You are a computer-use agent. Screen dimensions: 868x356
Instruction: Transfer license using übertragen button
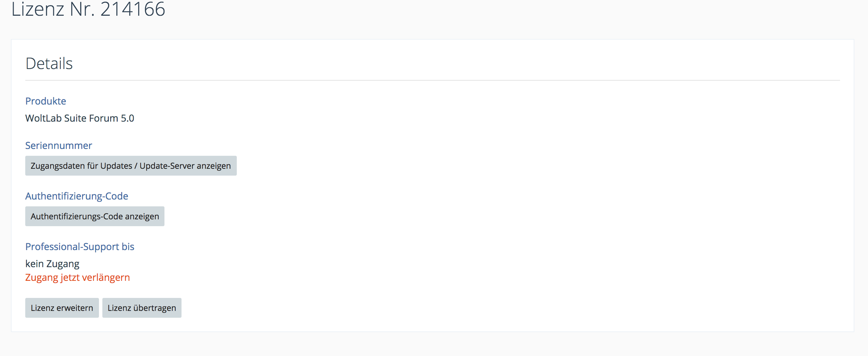[142, 308]
